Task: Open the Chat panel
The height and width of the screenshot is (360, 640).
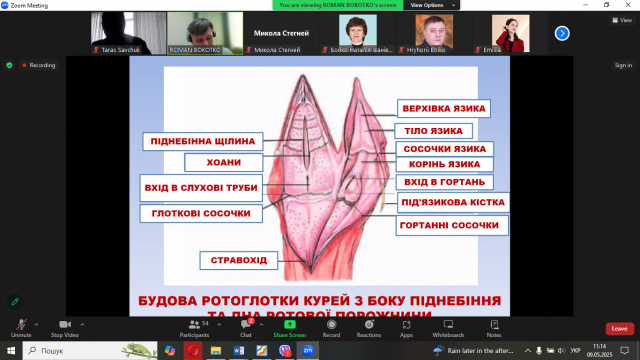Action: (x=246, y=328)
